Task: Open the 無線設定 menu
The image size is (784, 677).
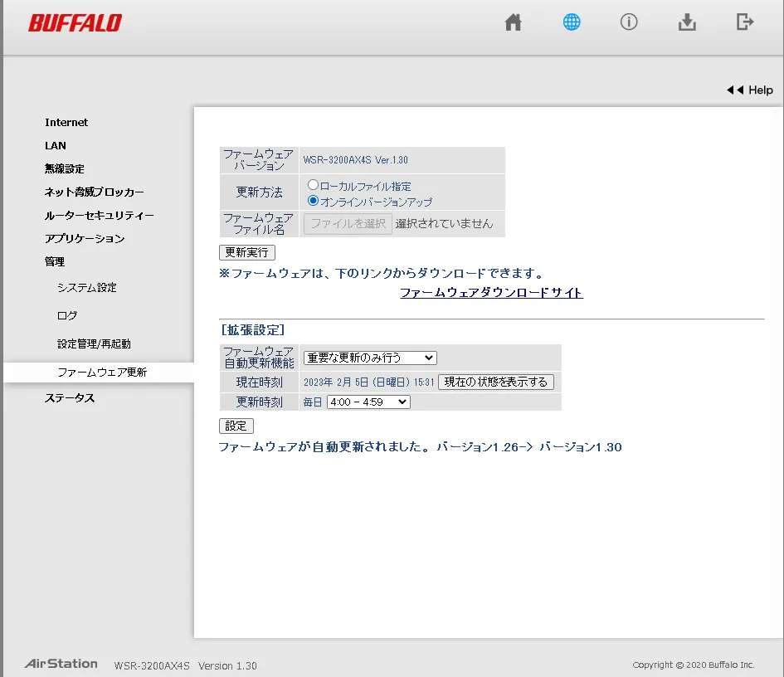Action: (x=65, y=169)
